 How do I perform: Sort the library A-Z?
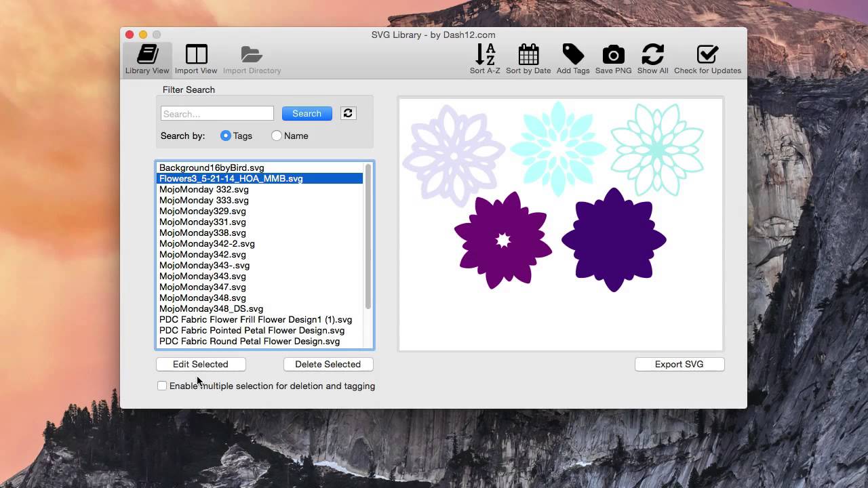(x=485, y=60)
